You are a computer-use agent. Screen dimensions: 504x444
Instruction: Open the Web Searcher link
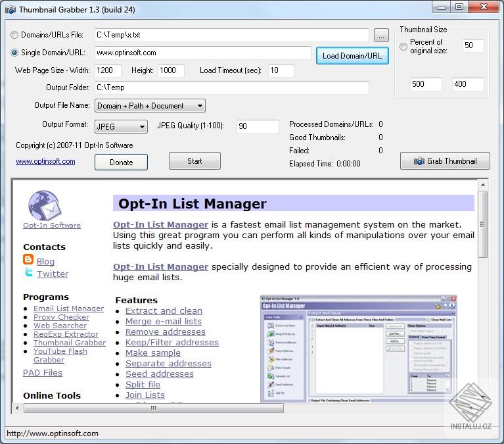tap(60, 326)
